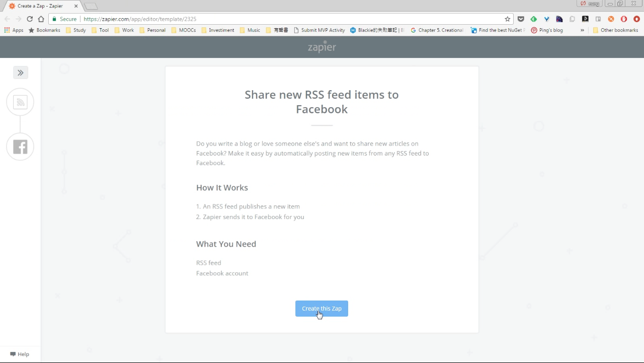Click the What You Need heading
Screen dimensions: 644x363
click(x=226, y=244)
